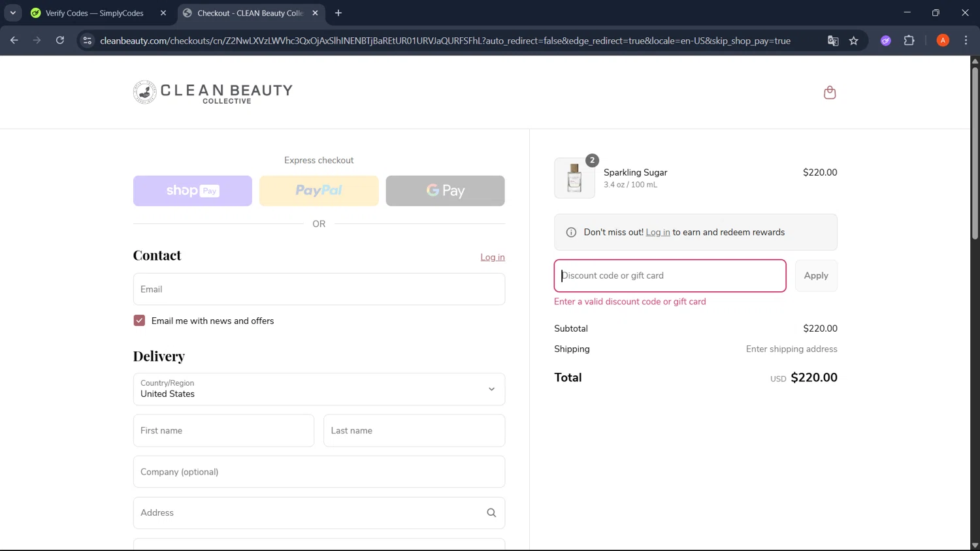
Task: Open the shopping bag cart icon
Action: point(830,93)
